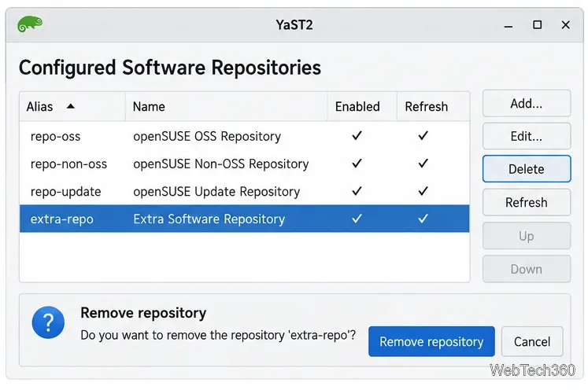This screenshot has height=390, width=588.
Task: Click the Alias column sort arrow
Action: 71,106
